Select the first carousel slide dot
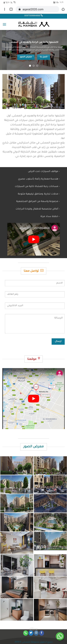Viewport: 67px width, 644px height. [30, 66]
